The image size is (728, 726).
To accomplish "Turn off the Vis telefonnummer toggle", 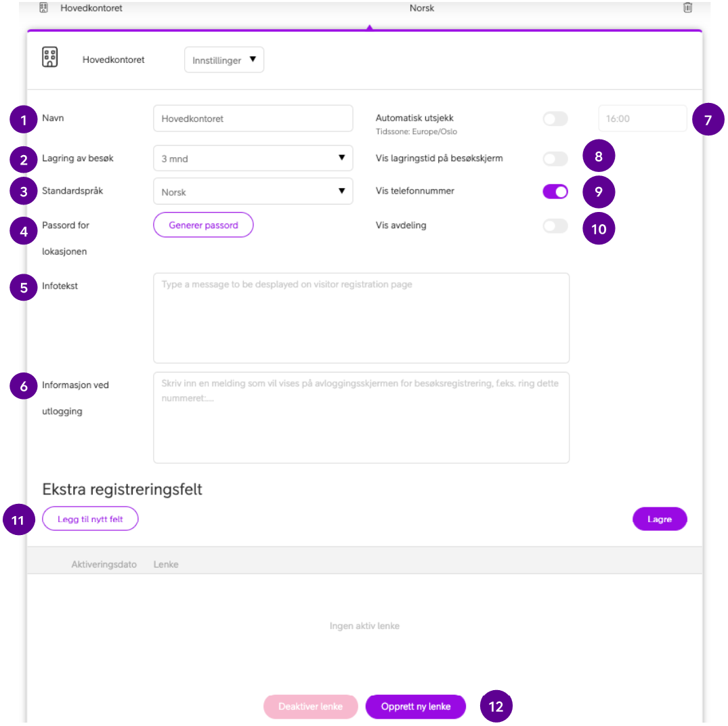I will click(x=555, y=191).
